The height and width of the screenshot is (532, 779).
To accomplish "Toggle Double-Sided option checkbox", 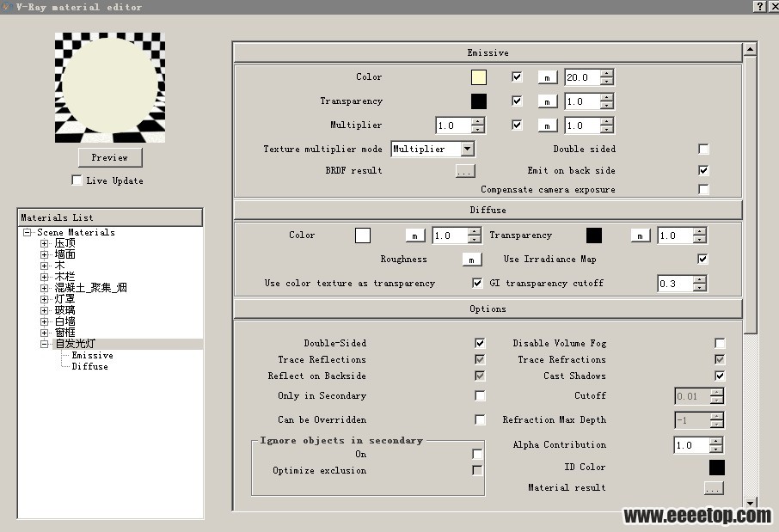I will (x=480, y=343).
